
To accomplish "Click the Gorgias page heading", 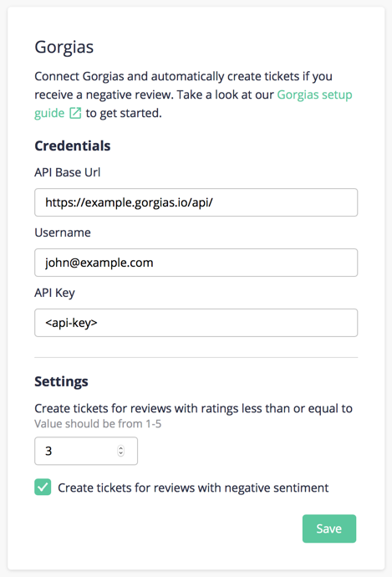I will pos(64,48).
